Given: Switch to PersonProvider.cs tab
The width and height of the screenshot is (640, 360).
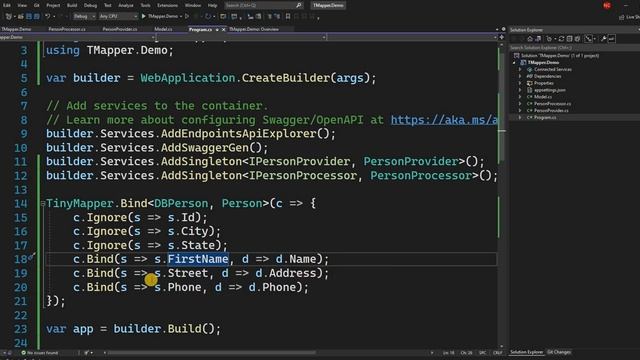Looking at the screenshot, I should (x=120, y=29).
